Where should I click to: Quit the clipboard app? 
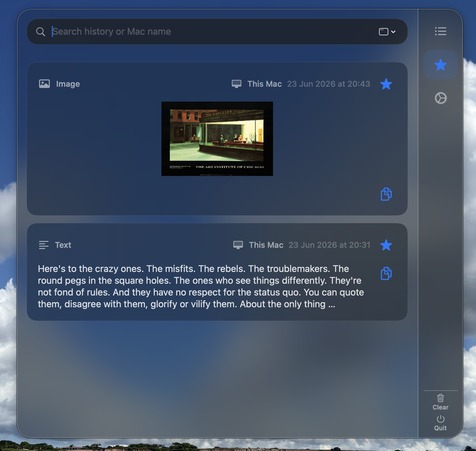click(x=440, y=423)
